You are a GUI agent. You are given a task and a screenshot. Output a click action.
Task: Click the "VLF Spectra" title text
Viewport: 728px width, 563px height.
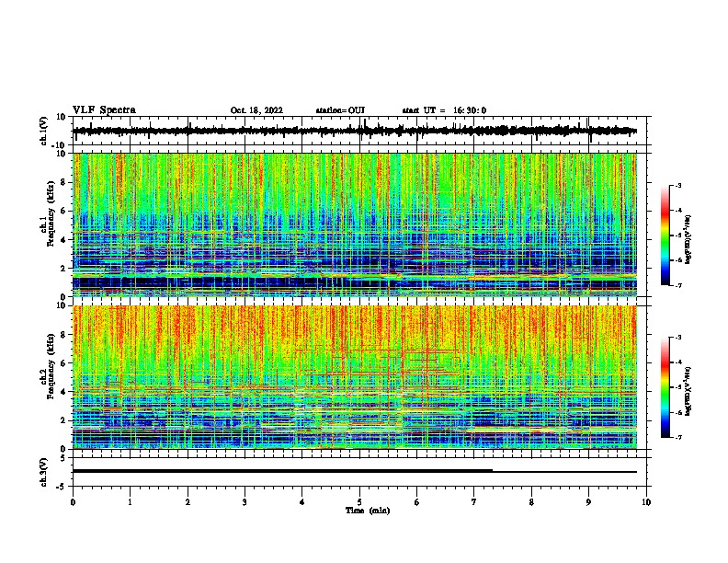[x=104, y=110]
